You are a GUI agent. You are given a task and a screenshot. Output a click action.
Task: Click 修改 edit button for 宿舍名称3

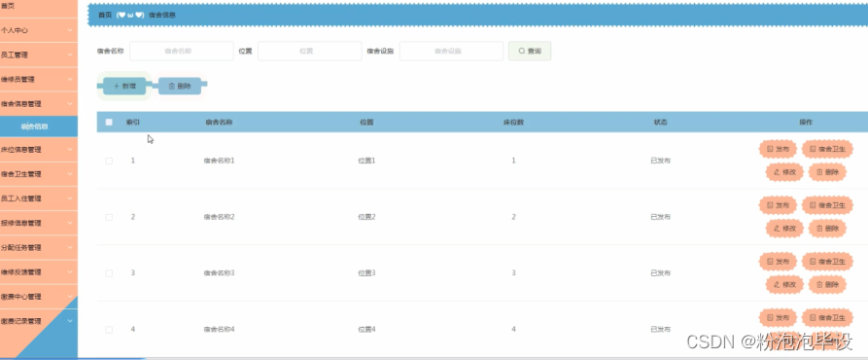[x=784, y=285]
